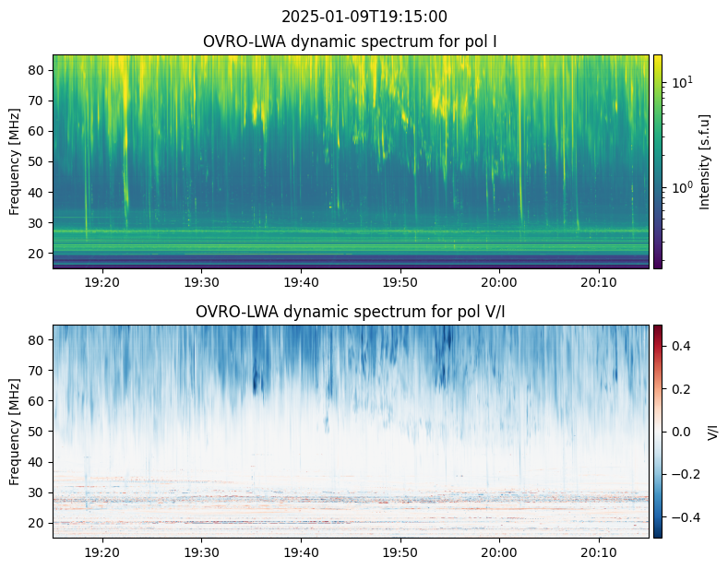Click the 80 MHz tick on top plot

38,70
